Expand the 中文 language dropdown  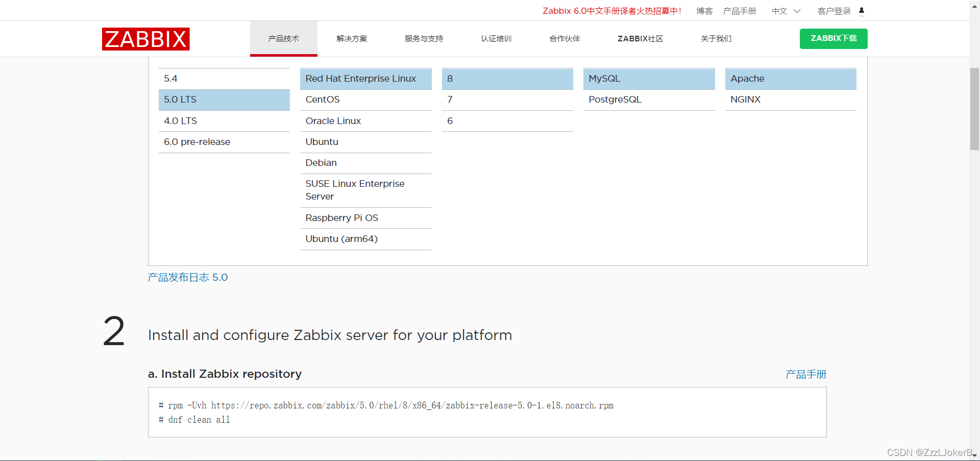(786, 11)
